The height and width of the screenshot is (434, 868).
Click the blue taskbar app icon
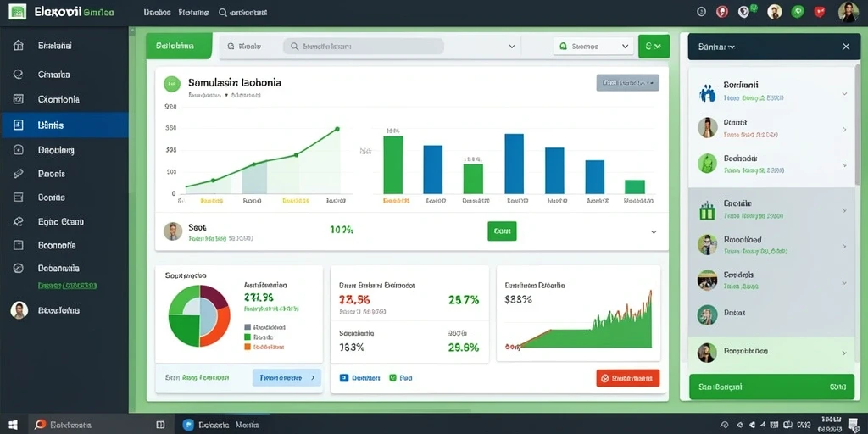[x=187, y=425]
